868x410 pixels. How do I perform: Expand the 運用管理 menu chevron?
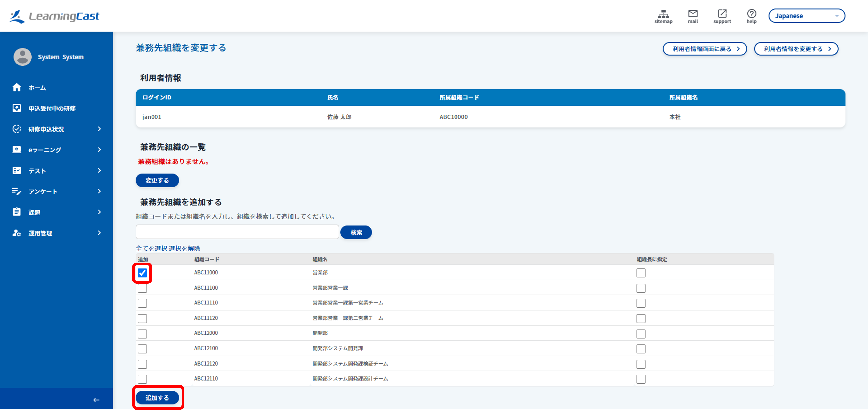click(99, 233)
